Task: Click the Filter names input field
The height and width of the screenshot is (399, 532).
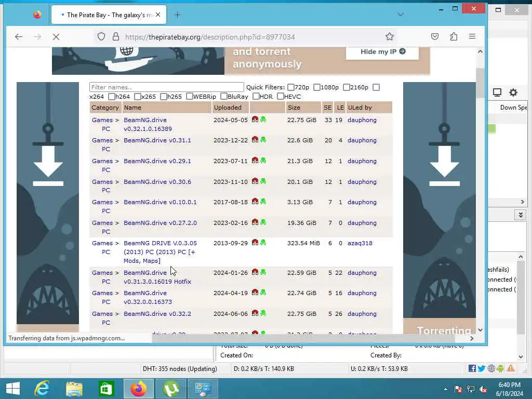Action: (x=166, y=87)
